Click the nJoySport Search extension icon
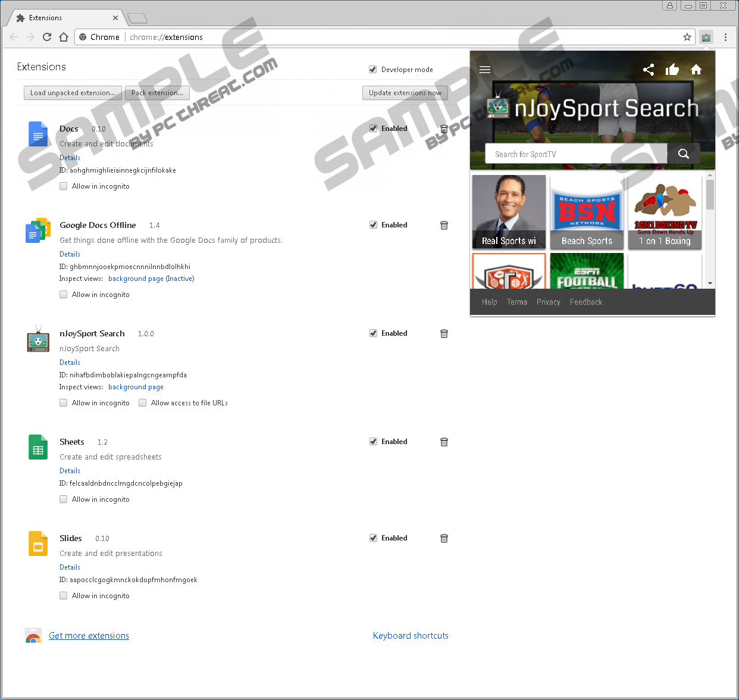The width and height of the screenshot is (739, 700). click(38, 339)
